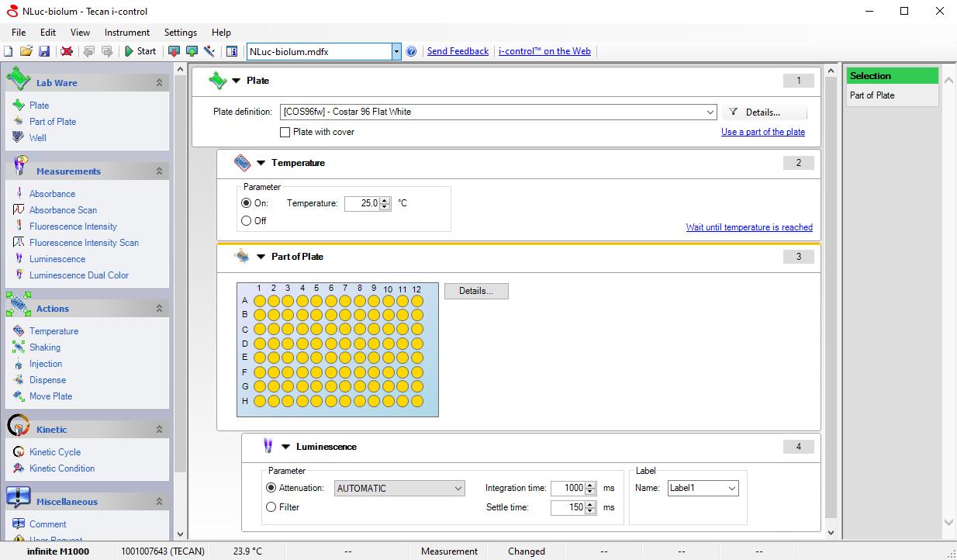This screenshot has width=957, height=560.
Task: Click the temperature value input field
Action: pos(362,203)
